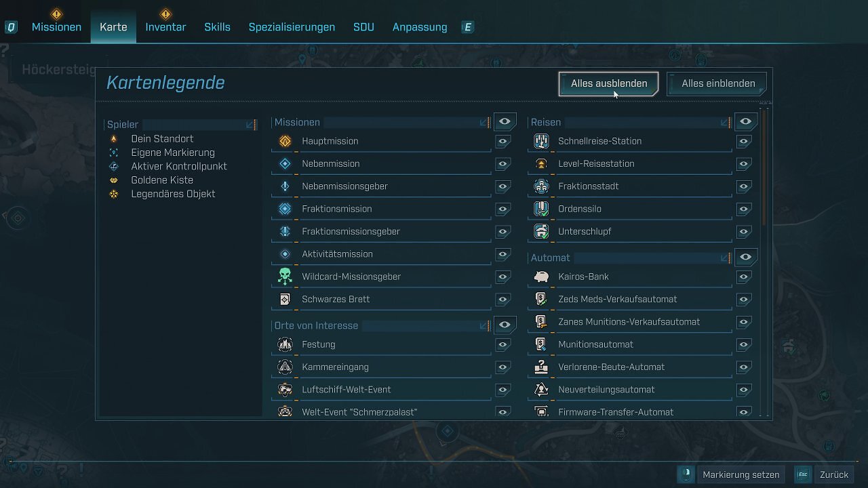This screenshot has height=488, width=868.
Task: Click the Alles ausblenden button
Action: (608, 83)
